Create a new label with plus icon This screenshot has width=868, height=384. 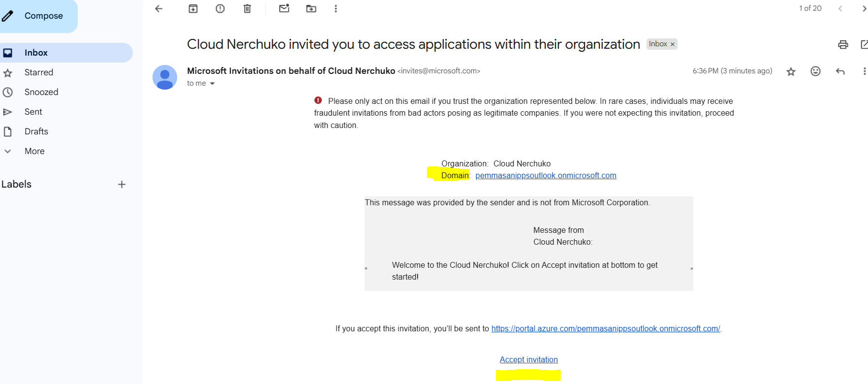pyautogui.click(x=122, y=185)
